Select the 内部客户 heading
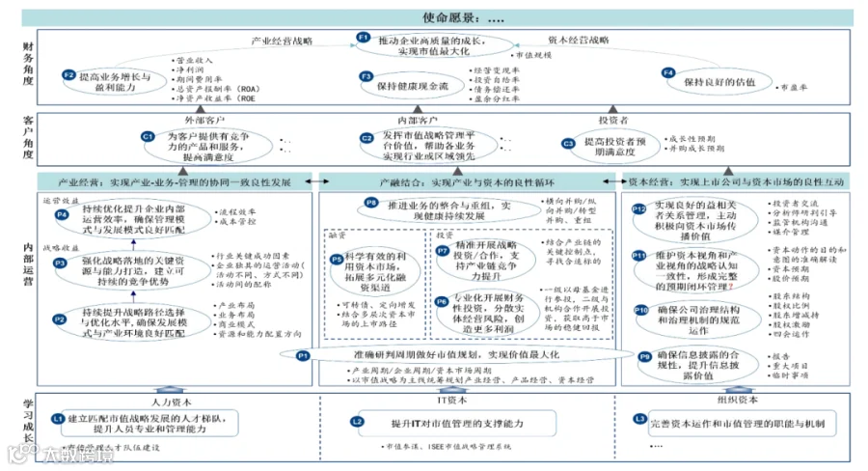This screenshot has width=868, height=471. [417, 120]
